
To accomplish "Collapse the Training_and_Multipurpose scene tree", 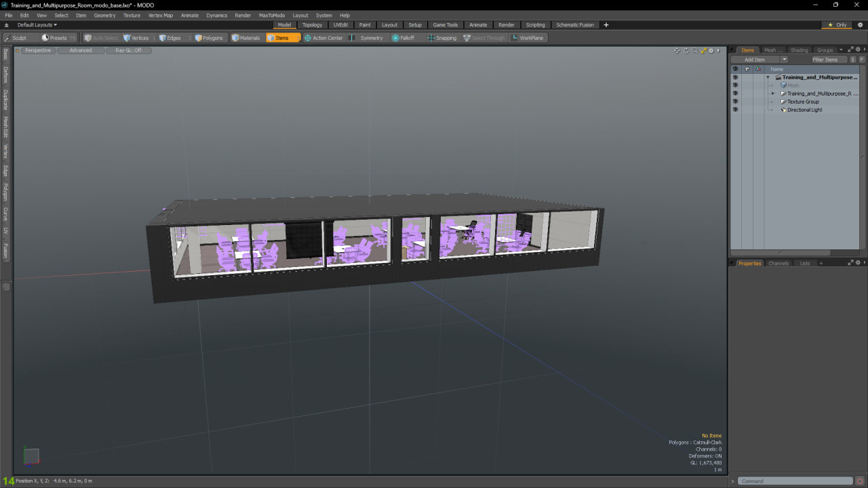I will (768, 77).
